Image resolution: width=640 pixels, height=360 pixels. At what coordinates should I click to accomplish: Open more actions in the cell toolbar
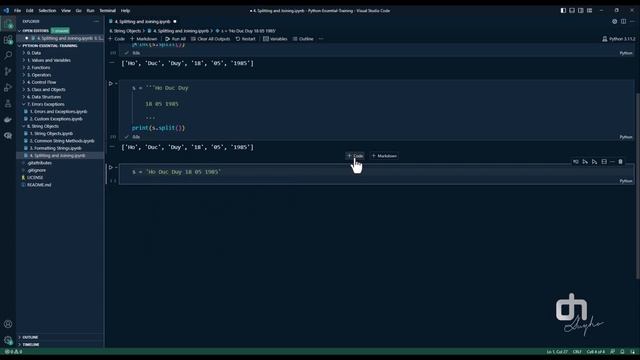(x=612, y=162)
